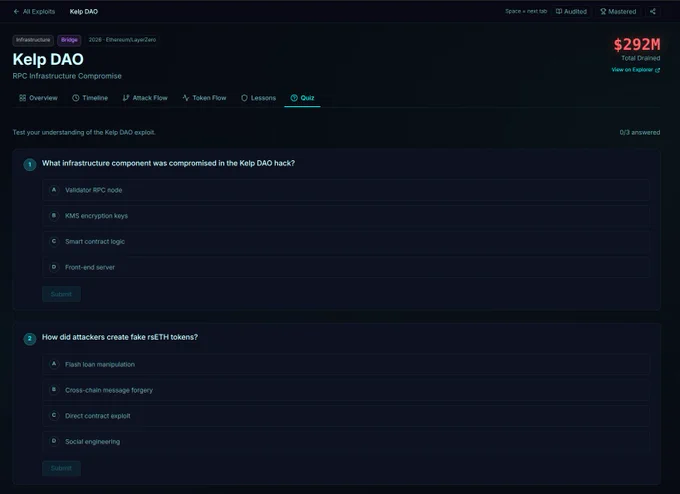Choose answer Flash loan manipulation
680x494 pixels.
click(x=346, y=364)
